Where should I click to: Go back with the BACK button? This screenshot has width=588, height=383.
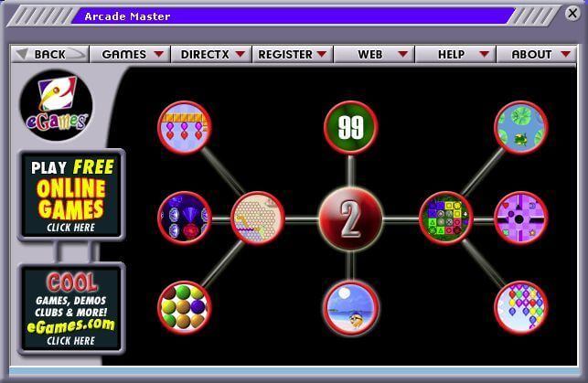[x=50, y=54]
